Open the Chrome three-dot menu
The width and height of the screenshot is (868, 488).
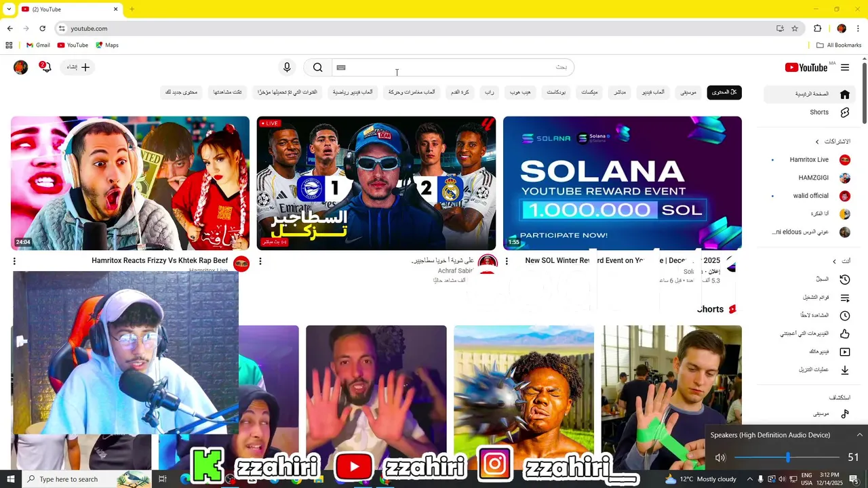pos(859,28)
